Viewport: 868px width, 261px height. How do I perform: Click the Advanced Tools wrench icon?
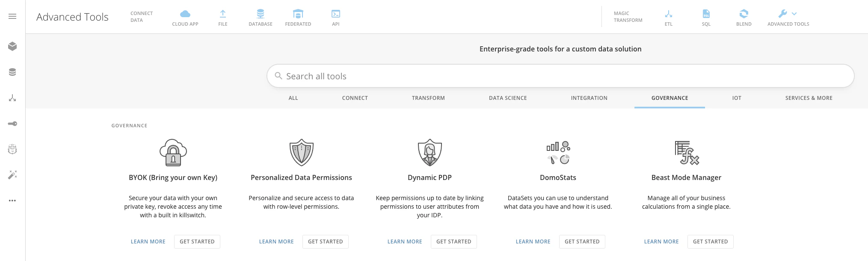click(783, 14)
